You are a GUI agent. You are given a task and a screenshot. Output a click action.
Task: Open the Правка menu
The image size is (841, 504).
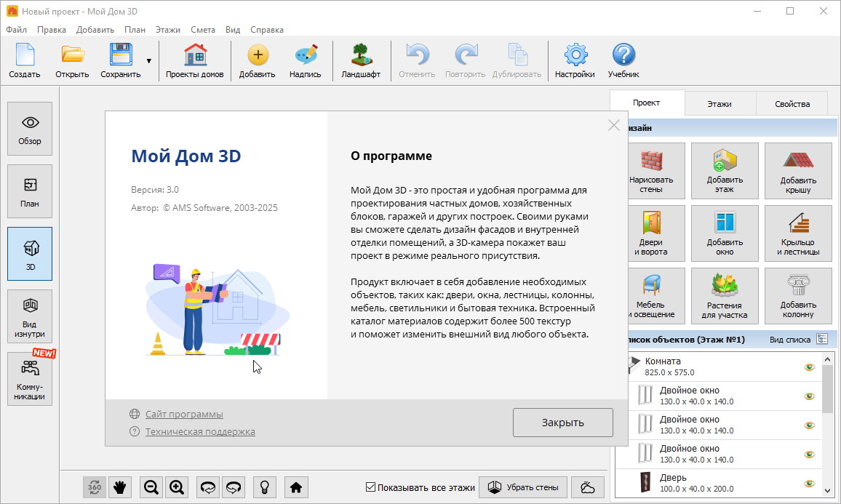click(52, 30)
